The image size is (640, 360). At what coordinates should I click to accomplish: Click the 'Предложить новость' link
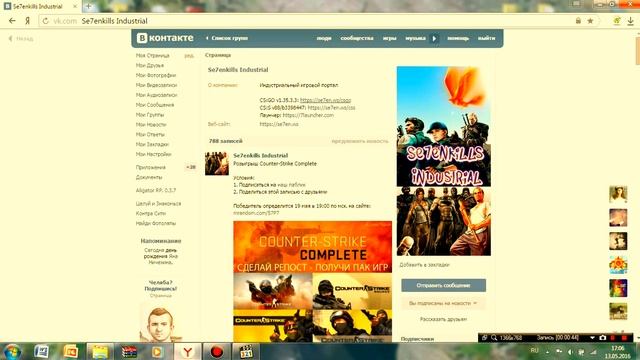(360, 141)
